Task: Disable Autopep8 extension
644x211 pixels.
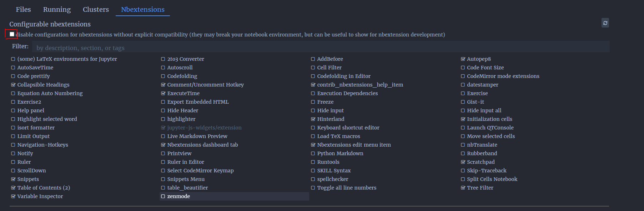Action: point(463,59)
